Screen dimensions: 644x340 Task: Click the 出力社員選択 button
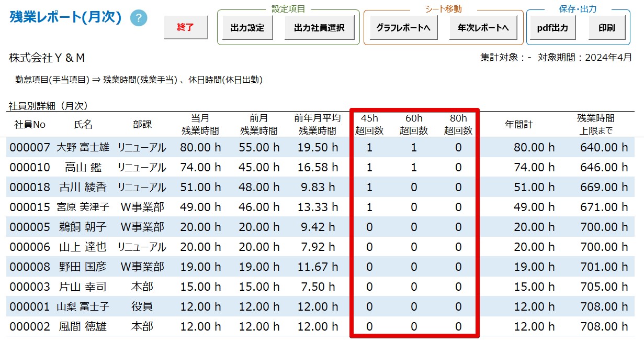(x=319, y=28)
